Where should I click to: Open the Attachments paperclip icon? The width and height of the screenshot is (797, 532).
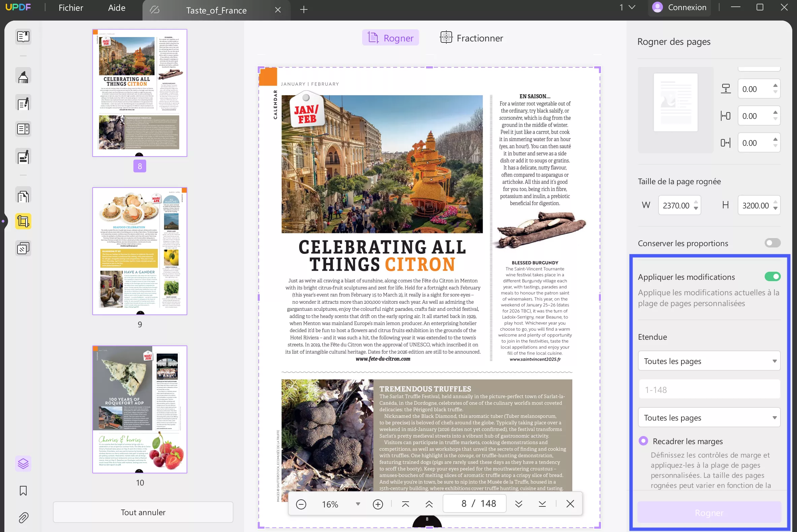click(23, 518)
